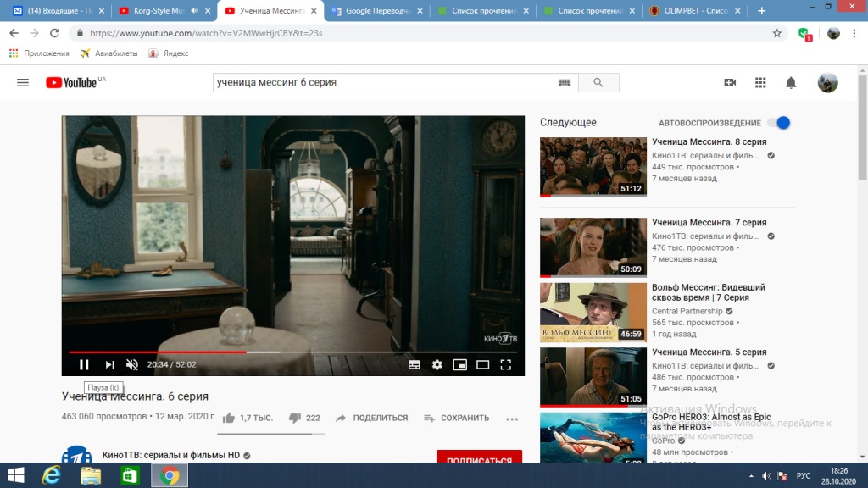Open Microsoft Store from taskbar
This screenshot has height=488, width=868.
[130, 475]
